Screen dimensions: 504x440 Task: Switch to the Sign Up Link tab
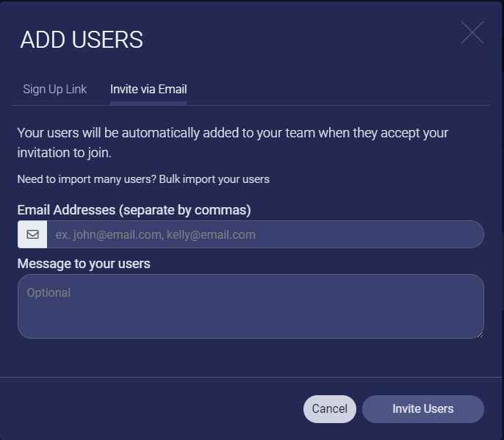[x=54, y=89]
